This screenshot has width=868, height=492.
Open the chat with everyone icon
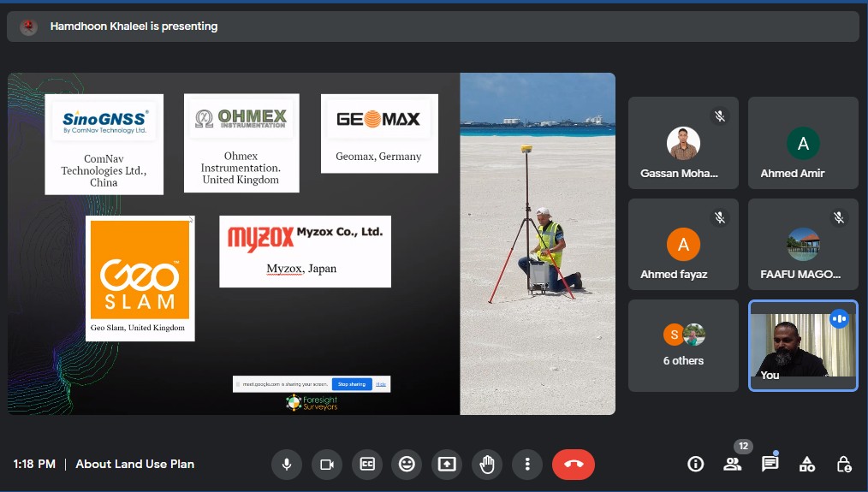coord(770,464)
